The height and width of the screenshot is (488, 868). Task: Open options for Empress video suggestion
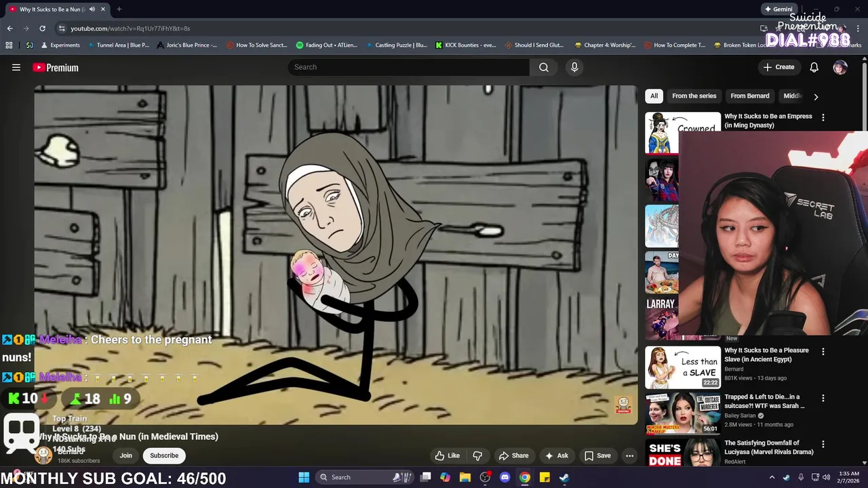[823, 117]
